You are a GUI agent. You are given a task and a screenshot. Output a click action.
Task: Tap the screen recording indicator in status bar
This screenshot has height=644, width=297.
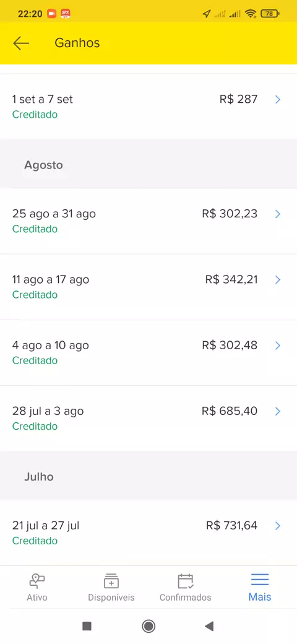(x=52, y=14)
